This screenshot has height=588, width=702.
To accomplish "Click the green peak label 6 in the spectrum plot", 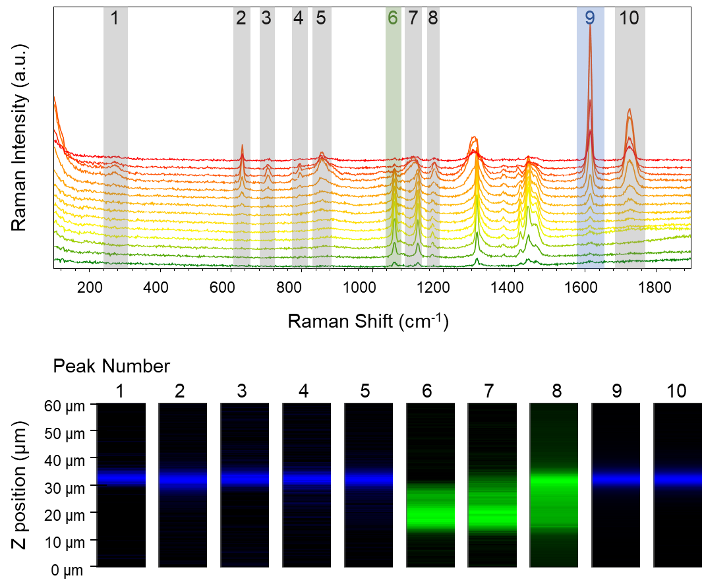I will point(393,18).
